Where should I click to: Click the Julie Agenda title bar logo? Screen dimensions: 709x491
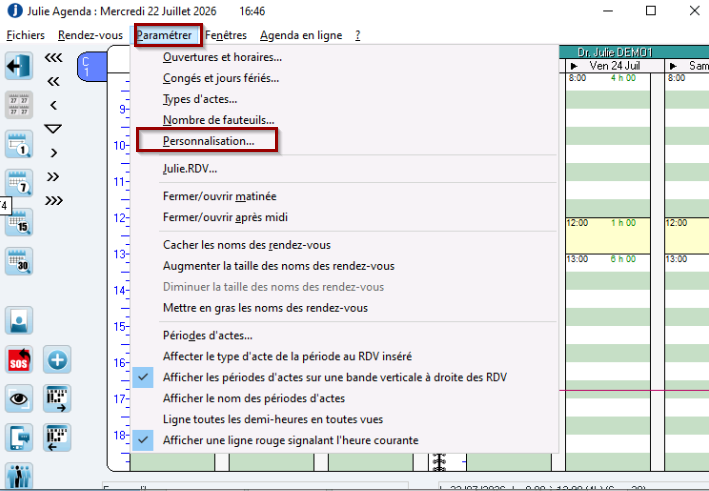coord(14,10)
